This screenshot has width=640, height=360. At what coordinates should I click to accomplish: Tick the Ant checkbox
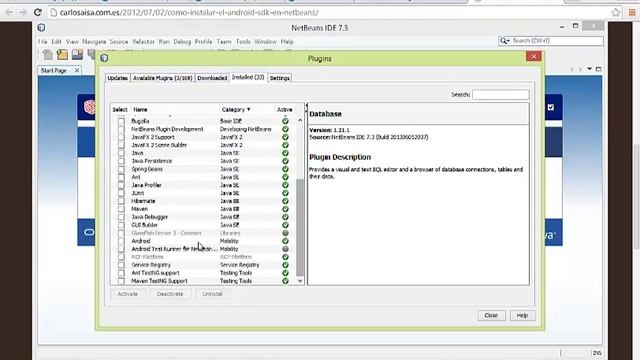click(121, 177)
